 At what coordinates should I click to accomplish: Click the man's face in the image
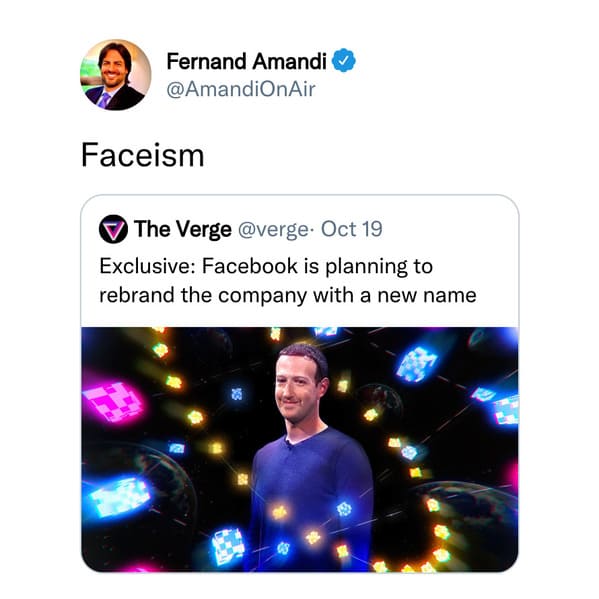298,386
